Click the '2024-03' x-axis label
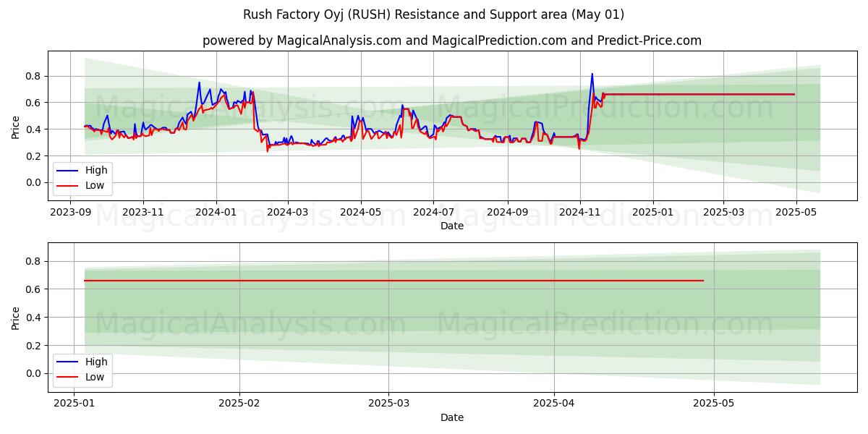The height and width of the screenshot is (434, 868). tap(288, 212)
